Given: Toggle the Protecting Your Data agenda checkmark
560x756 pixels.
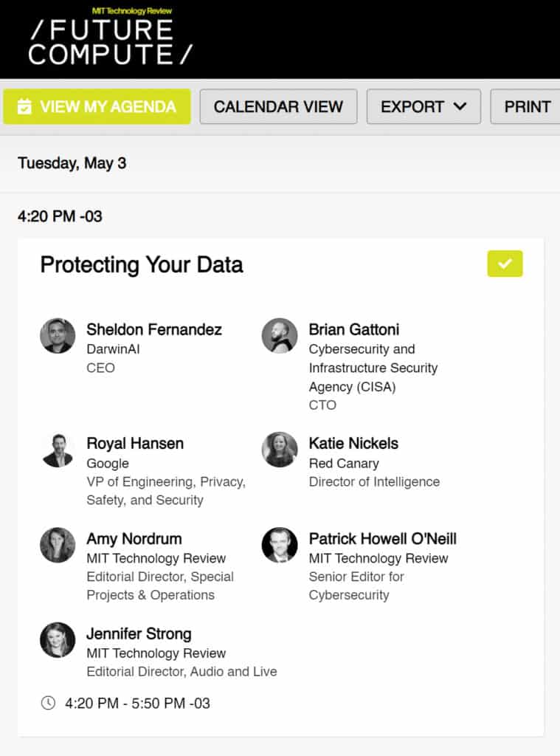Looking at the screenshot, I should pyautogui.click(x=505, y=264).
